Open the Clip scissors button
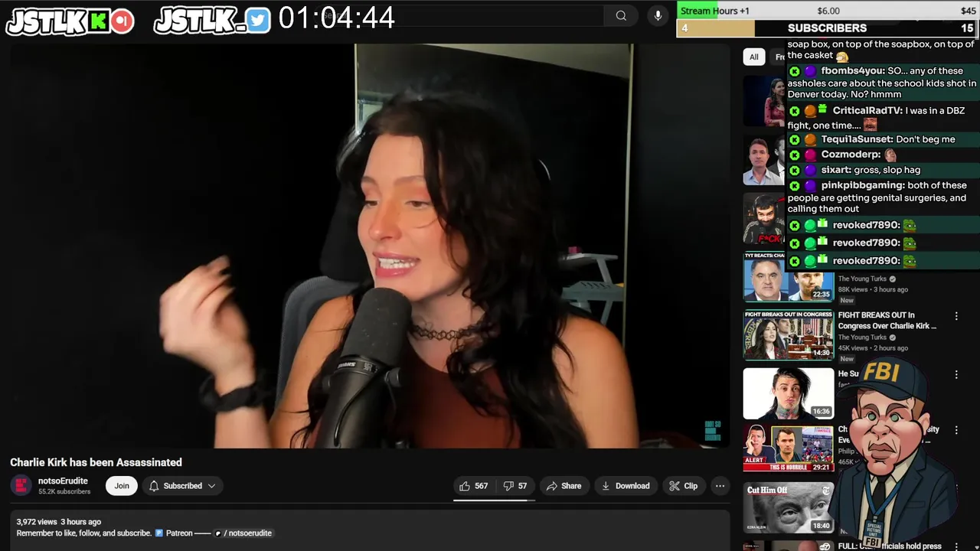 pos(683,486)
